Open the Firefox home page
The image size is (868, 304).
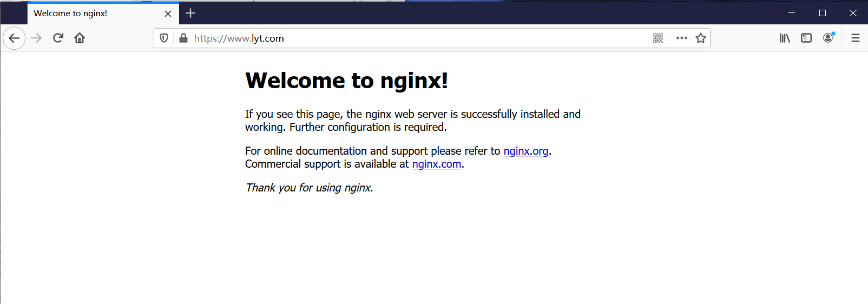[80, 38]
